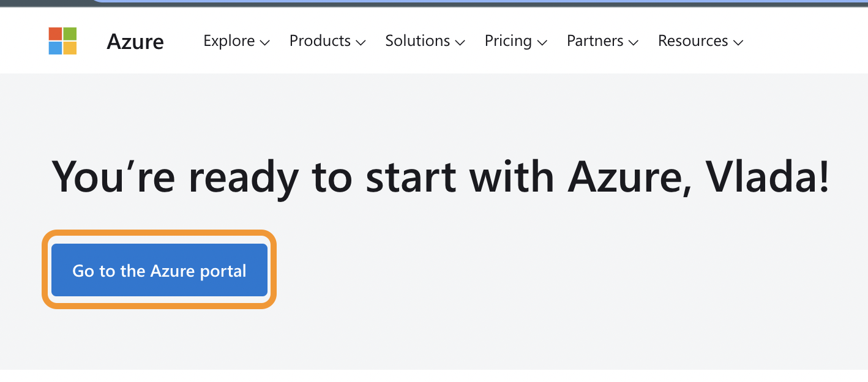The width and height of the screenshot is (868, 382).
Task: Open the Products menu
Action: point(320,41)
